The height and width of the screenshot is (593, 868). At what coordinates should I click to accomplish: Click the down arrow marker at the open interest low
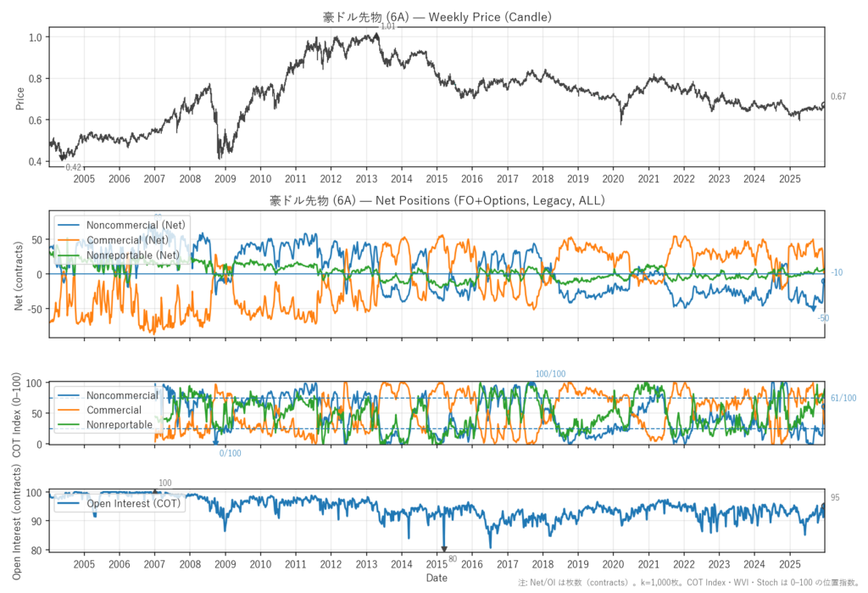pyautogui.click(x=443, y=549)
